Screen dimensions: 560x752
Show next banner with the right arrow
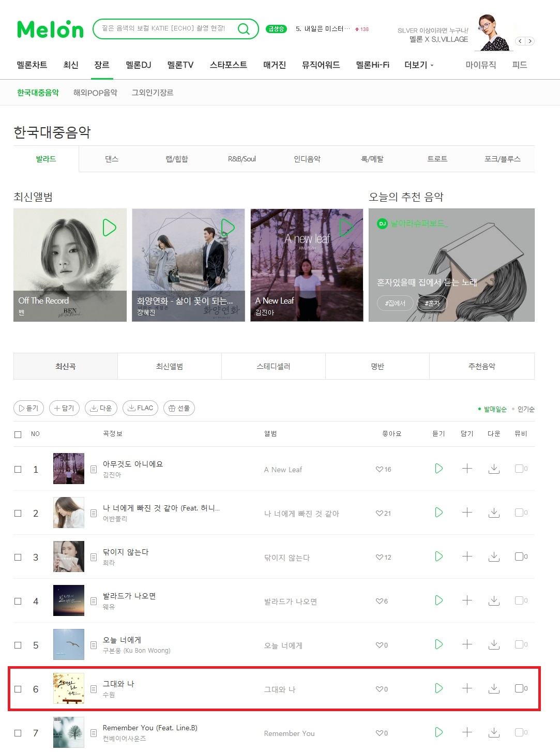(530, 41)
